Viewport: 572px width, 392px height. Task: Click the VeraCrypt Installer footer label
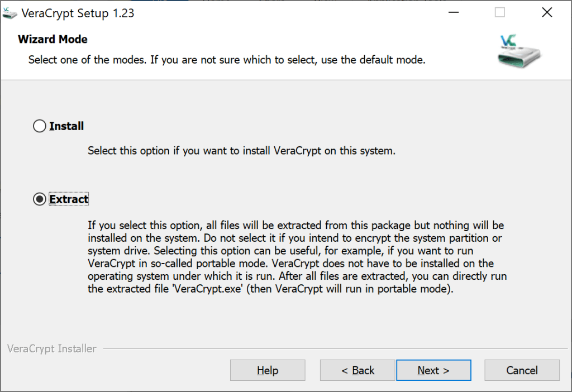pyautogui.click(x=52, y=349)
